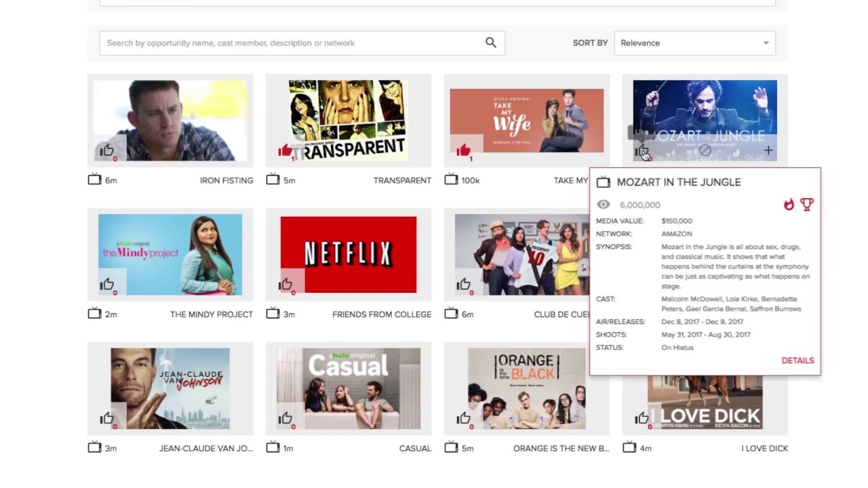Screen dimensions: 868x488
Task: Like The Mindy Project thumbs-up
Action: [106, 285]
